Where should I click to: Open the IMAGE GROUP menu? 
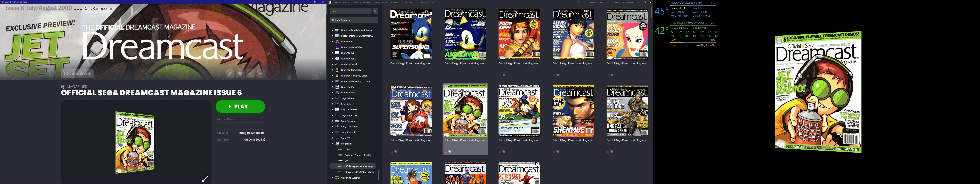381,2
